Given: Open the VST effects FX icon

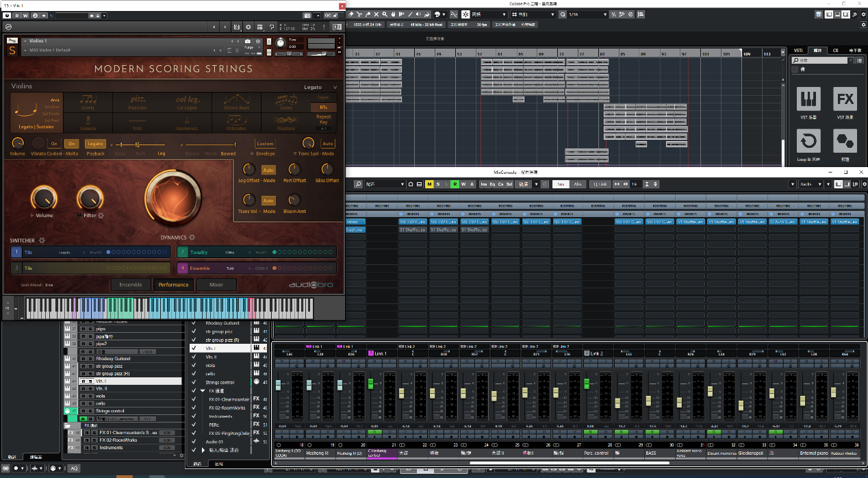Looking at the screenshot, I should click(845, 100).
